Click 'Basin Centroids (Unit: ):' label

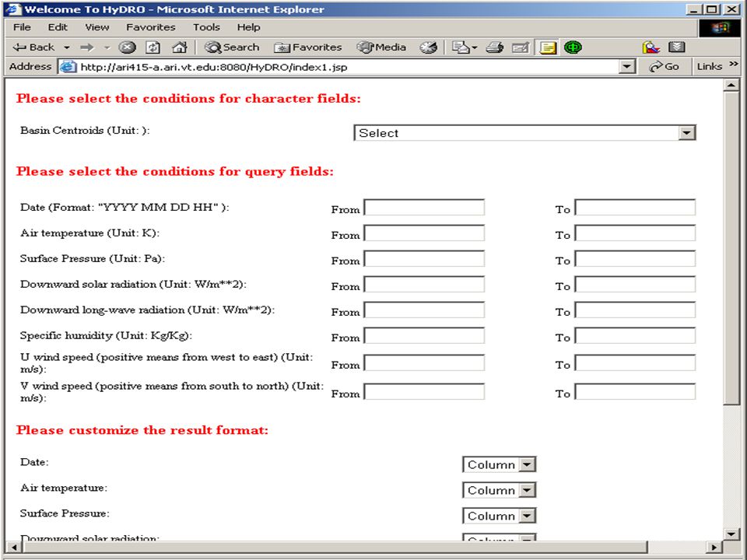[x=85, y=131]
